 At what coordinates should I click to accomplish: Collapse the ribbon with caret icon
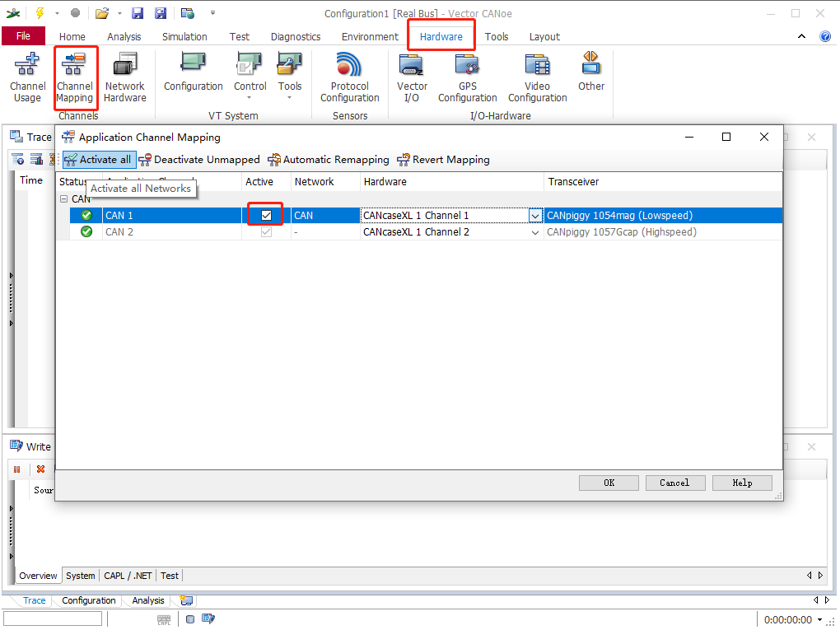click(x=801, y=36)
